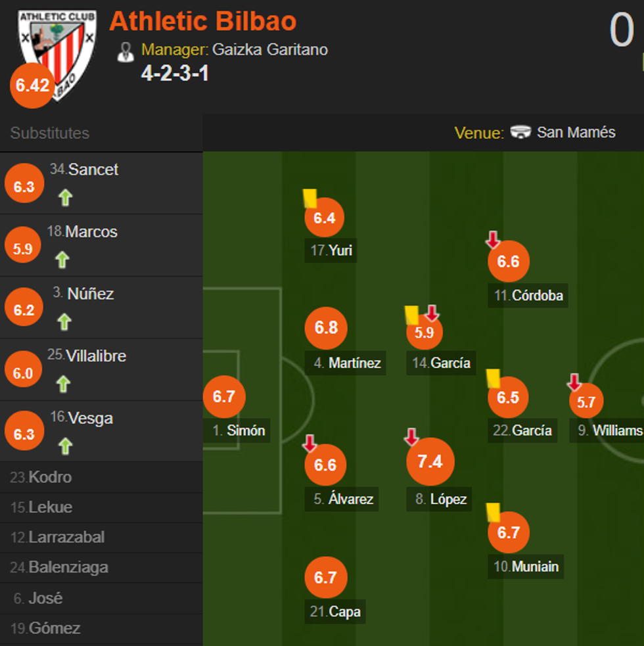The width and height of the screenshot is (644, 646).
Task: Select substitute Villalibre from the list
Action: 95,356
